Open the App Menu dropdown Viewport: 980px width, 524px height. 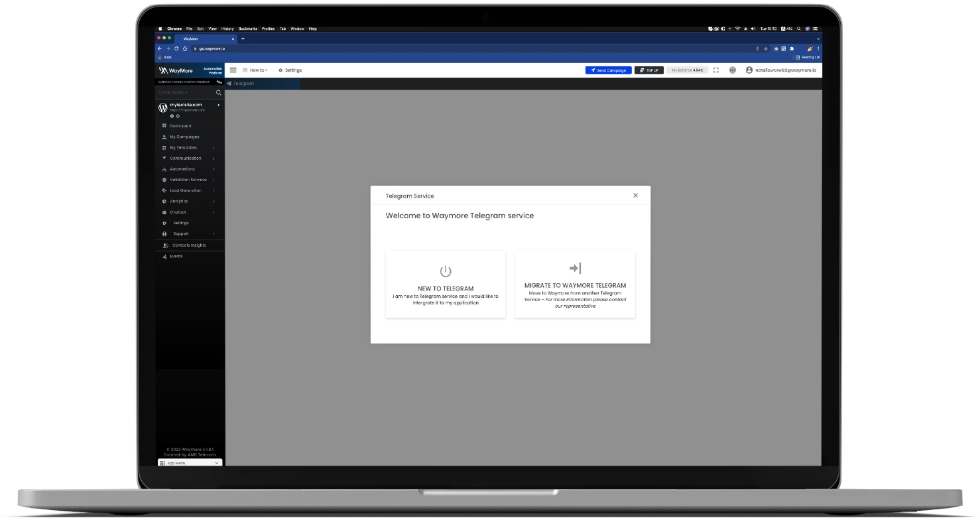(x=190, y=463)
